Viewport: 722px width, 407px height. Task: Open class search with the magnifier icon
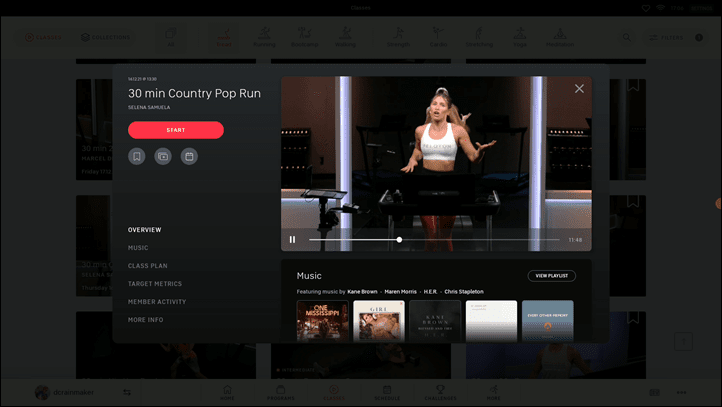coord(627,37)
